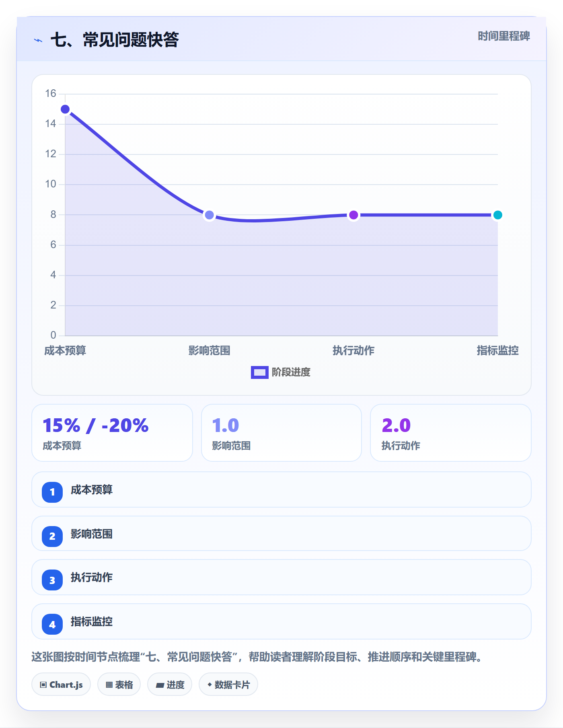Click the 成本预算 data point on the chart
The width and height of the screenshot is (563, 728).
tap(65, 109)
